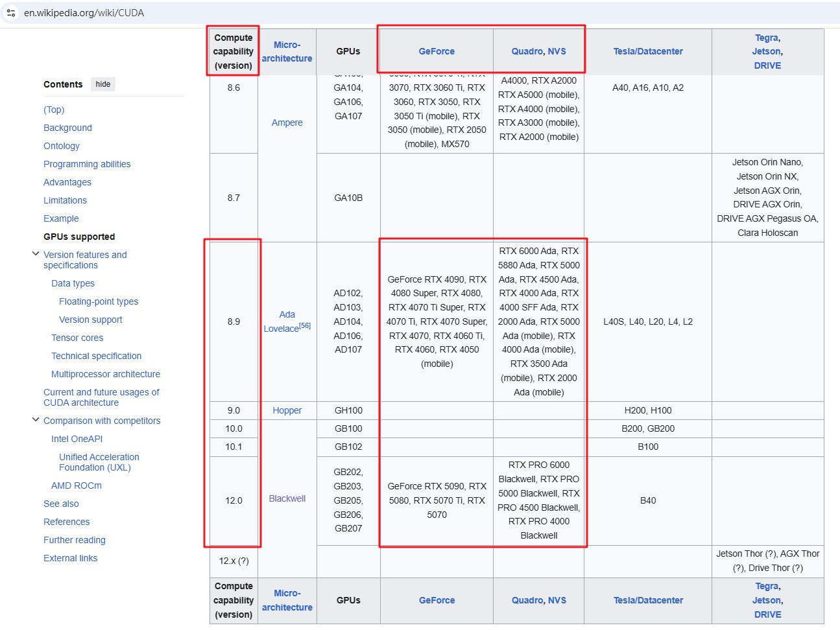Viewport: 840px width, 630px height.
Task: Click the 'L40S, L40, L20, L4, L2' cell
Action: (648, 321)
